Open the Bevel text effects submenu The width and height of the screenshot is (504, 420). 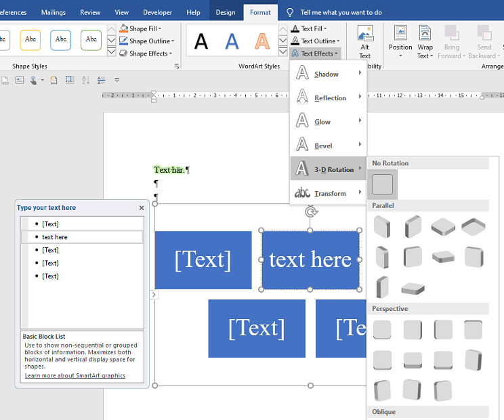point(328,146)
